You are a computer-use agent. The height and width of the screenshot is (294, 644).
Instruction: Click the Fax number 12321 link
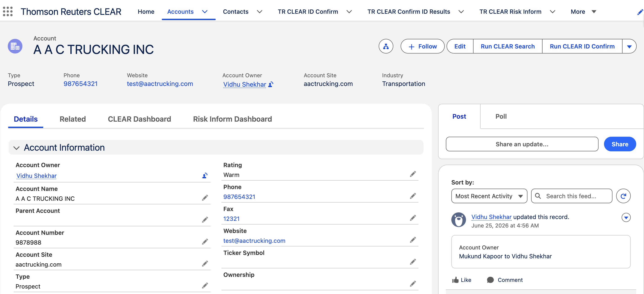pyautogui.click(x=231, y=219)
